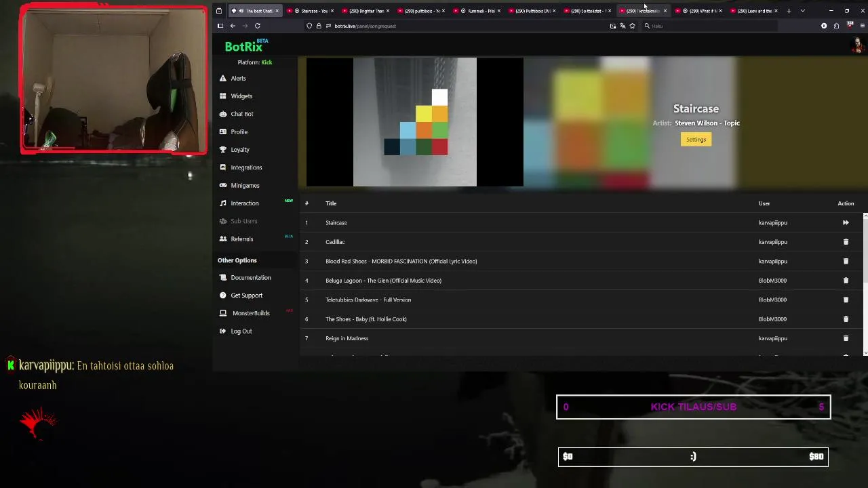Skip the current song Staircase
This screenshot has height=488, width=868.
pyautogui.click(x=846, y=222)
